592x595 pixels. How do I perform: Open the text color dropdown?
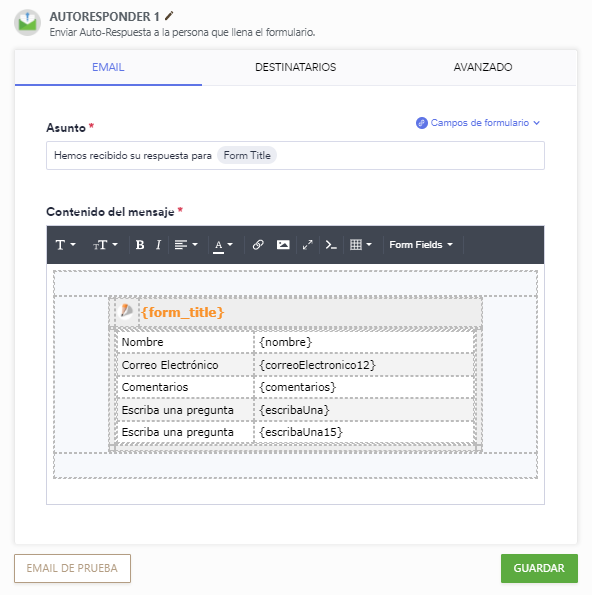click(223, 245)
